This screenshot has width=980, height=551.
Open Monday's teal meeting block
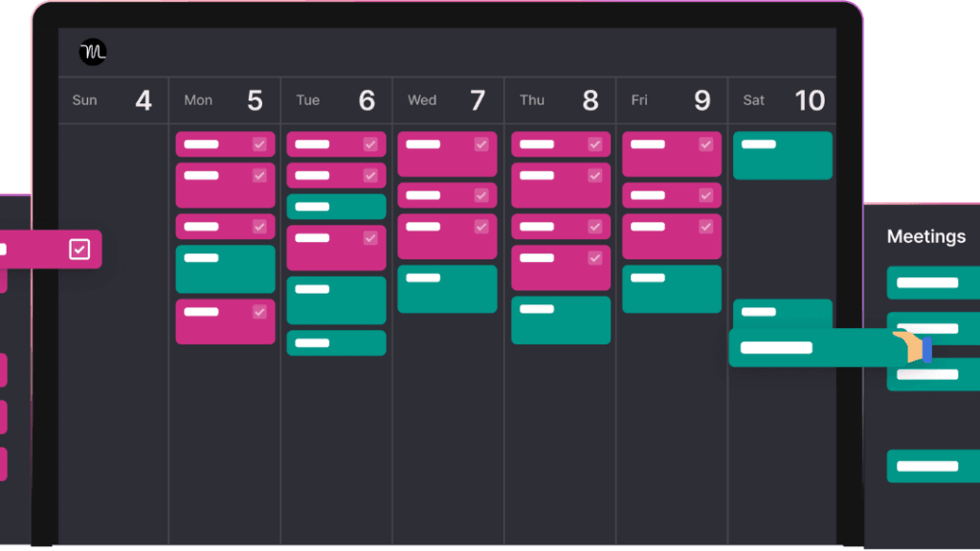pos(225,269)
